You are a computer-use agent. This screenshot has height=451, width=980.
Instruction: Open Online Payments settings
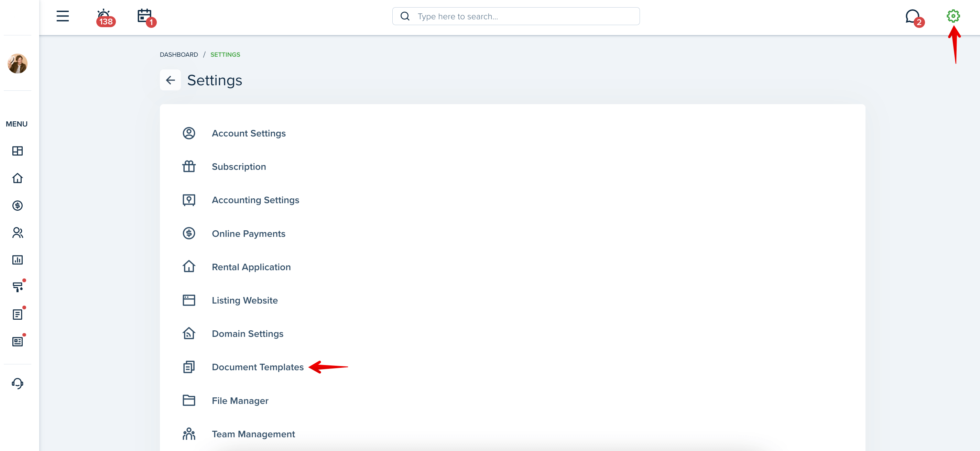click(248, 233)
